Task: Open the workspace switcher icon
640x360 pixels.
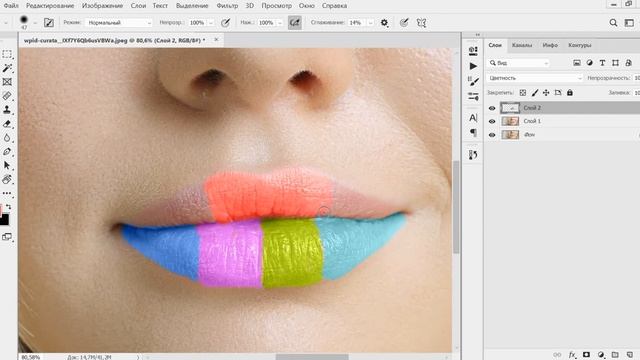Action: 629,23
